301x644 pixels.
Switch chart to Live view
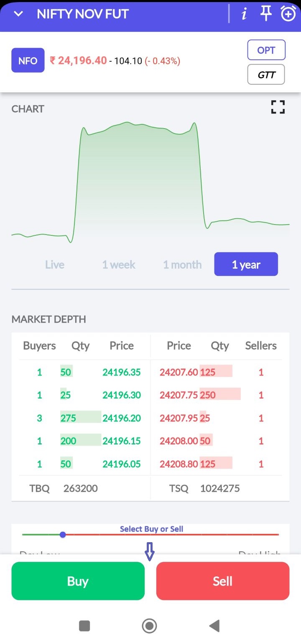pyautogui.click(x=55, y=265)
